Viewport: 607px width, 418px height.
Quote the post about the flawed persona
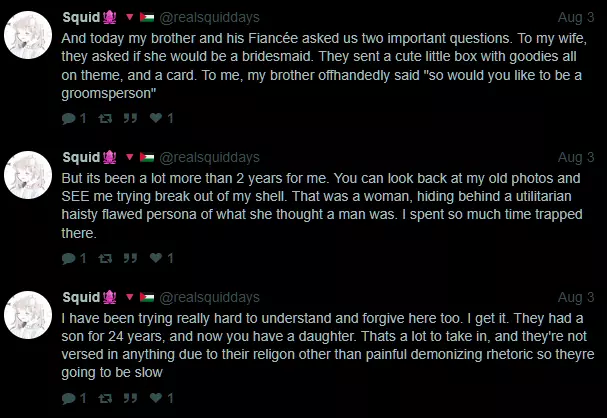(x=129, y=258)
